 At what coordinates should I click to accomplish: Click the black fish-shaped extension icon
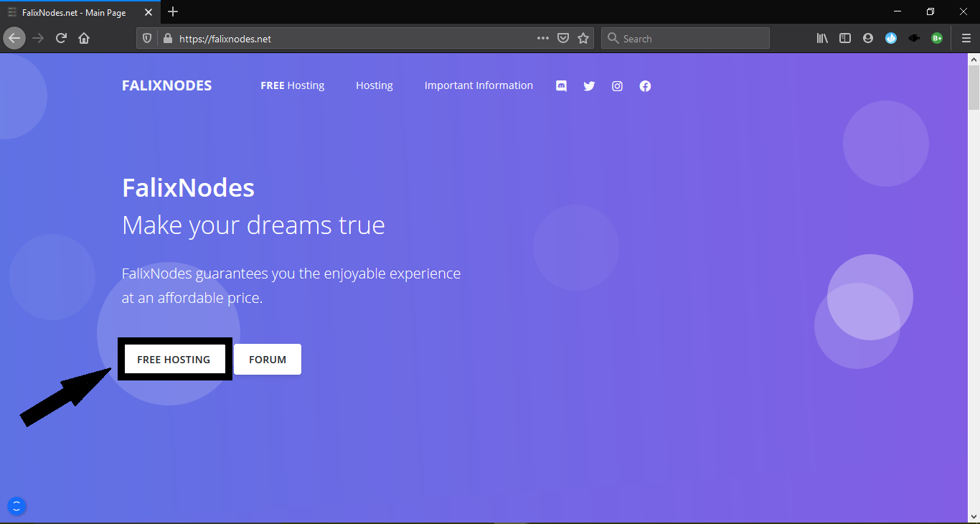coord(914,39)
